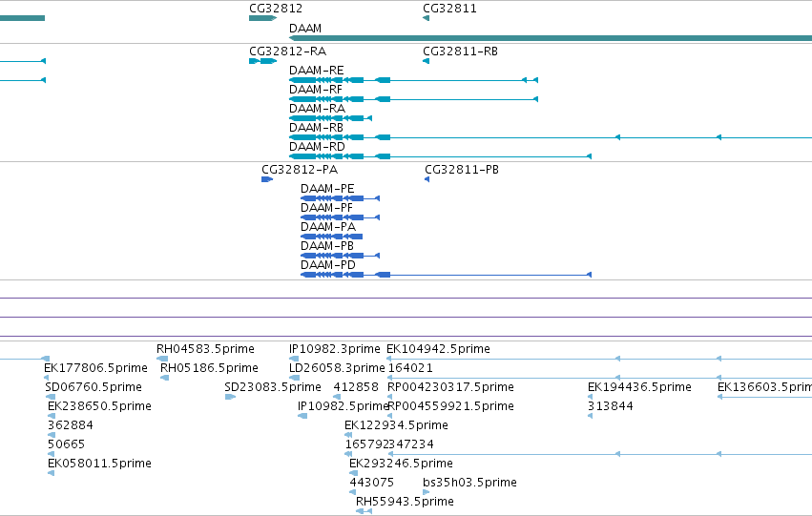
Task: Select the DAAM-RE transcript label
Action: pos(317,71)
